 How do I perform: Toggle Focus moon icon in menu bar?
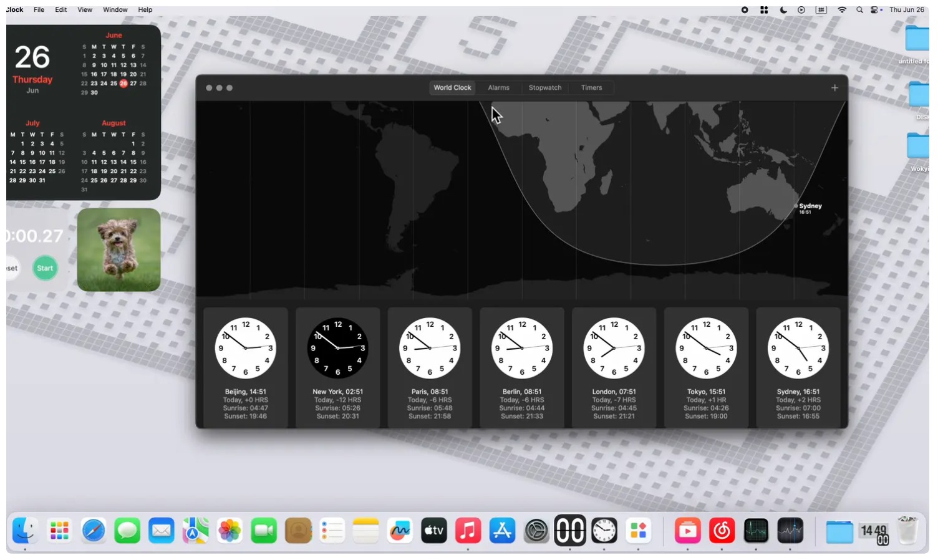click(783, 10)
